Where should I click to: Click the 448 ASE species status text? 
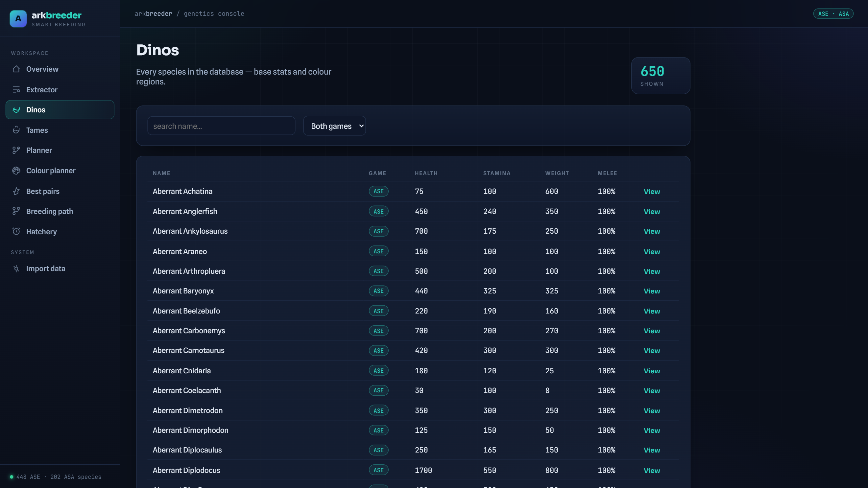coord(59,477)
